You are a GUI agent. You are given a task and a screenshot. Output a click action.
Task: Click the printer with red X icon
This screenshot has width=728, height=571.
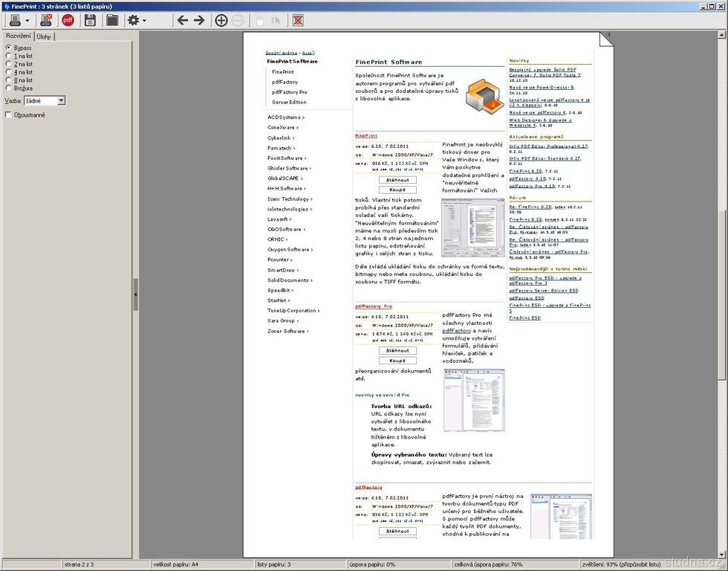(46, 20)
